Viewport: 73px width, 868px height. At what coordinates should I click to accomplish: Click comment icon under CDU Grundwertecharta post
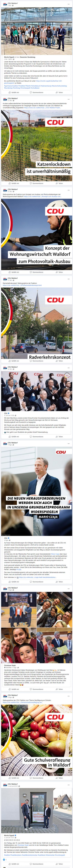(31, 436)
